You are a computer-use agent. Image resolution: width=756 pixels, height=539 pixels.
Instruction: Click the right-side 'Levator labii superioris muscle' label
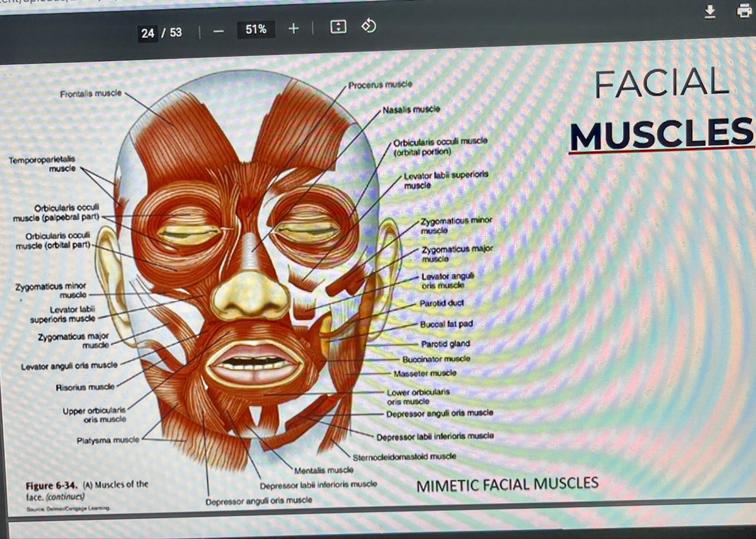pyautogui.click(x=446, y=180)
